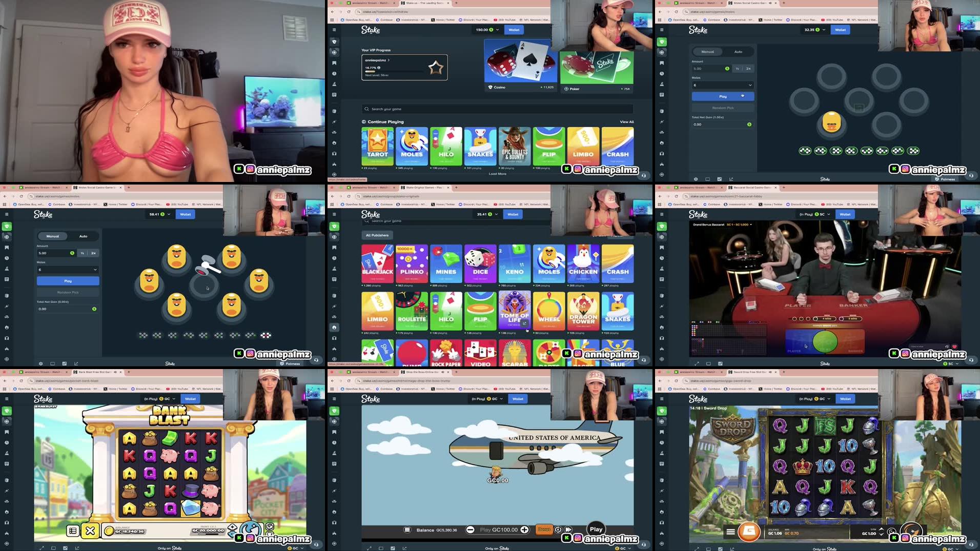Image resolution: width=980 pixels, height=551 pixels.
Task: Click ½ bet button in 32.35 balance Moles game
Action: coord(738,68)
